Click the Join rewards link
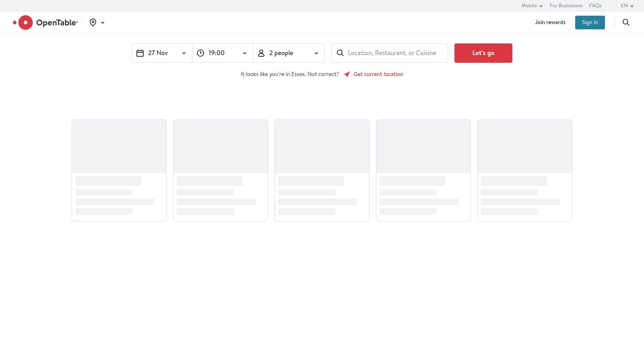 [550, 22]
